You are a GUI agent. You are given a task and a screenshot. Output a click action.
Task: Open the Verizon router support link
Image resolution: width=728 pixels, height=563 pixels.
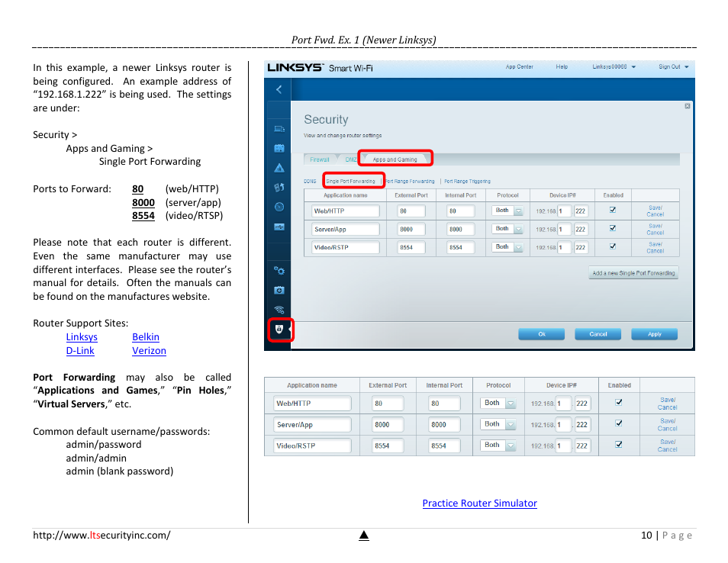tap(149, 351)
